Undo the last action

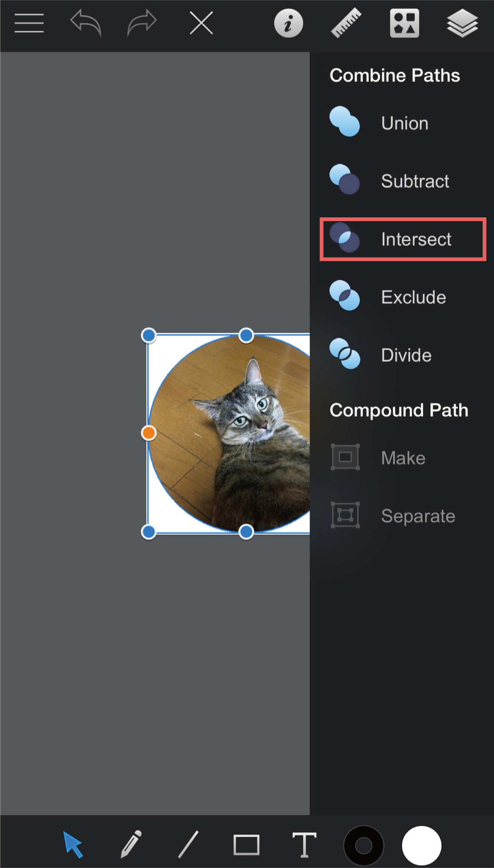86,23
